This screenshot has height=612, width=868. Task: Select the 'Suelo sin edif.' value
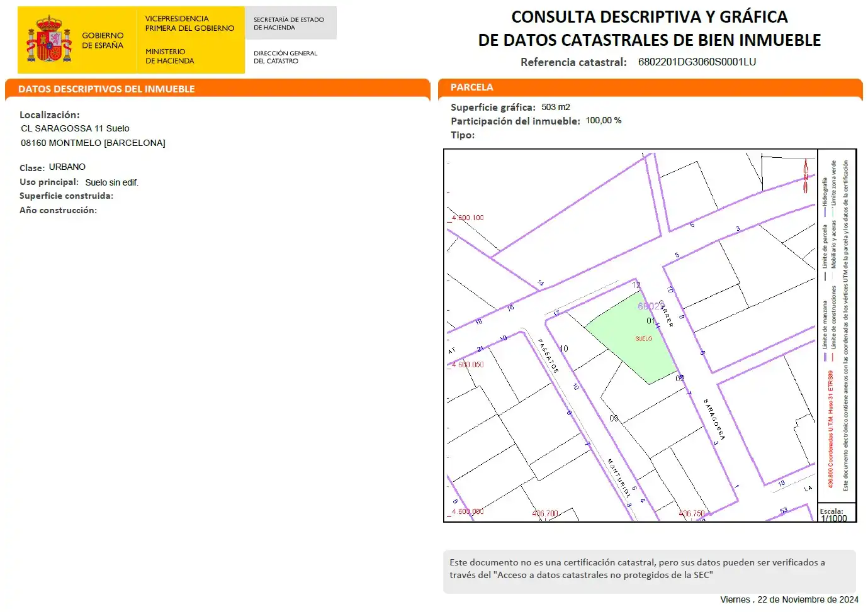coord(111,182)
